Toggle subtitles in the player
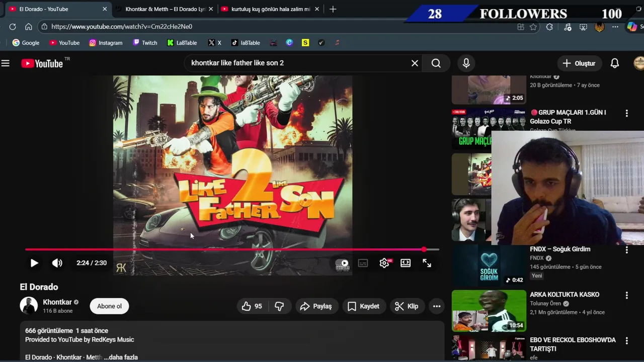The height and width of the screenshot is (362, 644). coord(363,263)
